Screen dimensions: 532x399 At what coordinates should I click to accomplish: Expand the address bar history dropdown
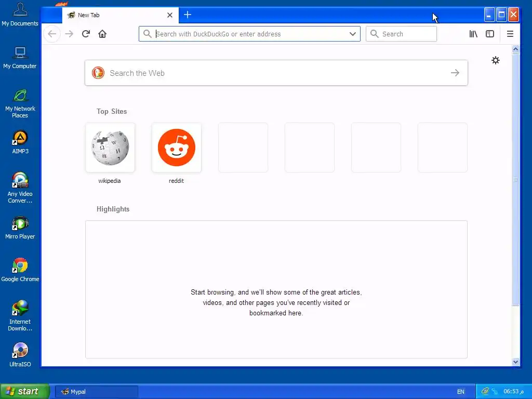[353, 34]
